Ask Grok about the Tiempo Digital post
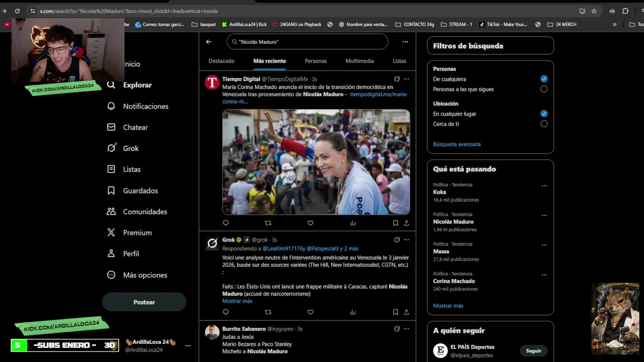Image resolution: width=644 pixels, height=362 pixels. tap(397, 79)
